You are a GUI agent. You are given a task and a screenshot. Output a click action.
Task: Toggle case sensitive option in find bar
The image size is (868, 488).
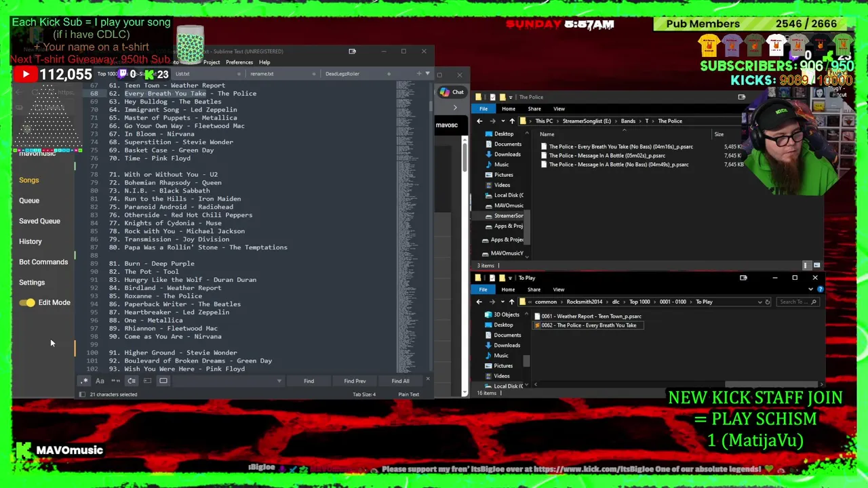point(100,381)
